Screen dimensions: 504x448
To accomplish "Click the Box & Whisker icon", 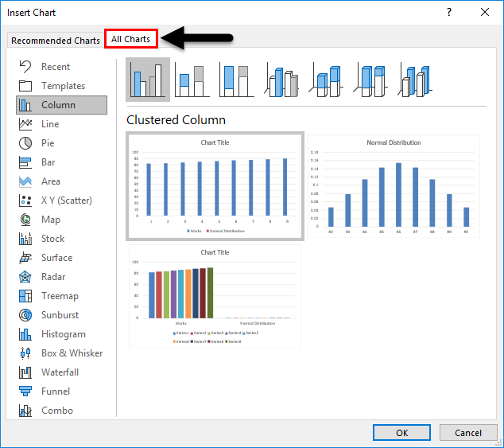I will coord(25,353).
